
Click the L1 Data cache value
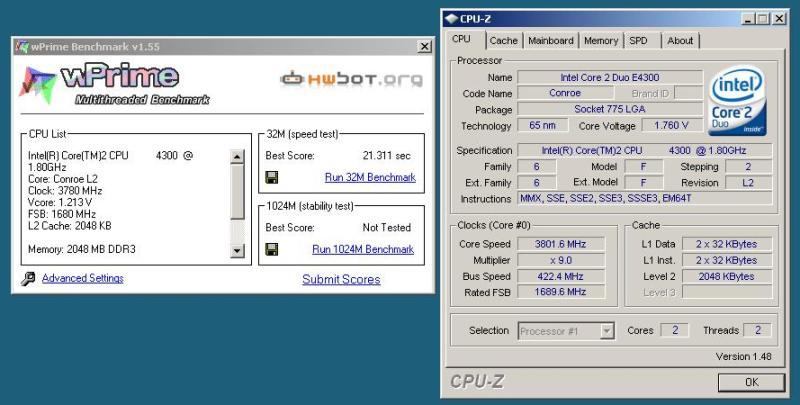point(727,244)
